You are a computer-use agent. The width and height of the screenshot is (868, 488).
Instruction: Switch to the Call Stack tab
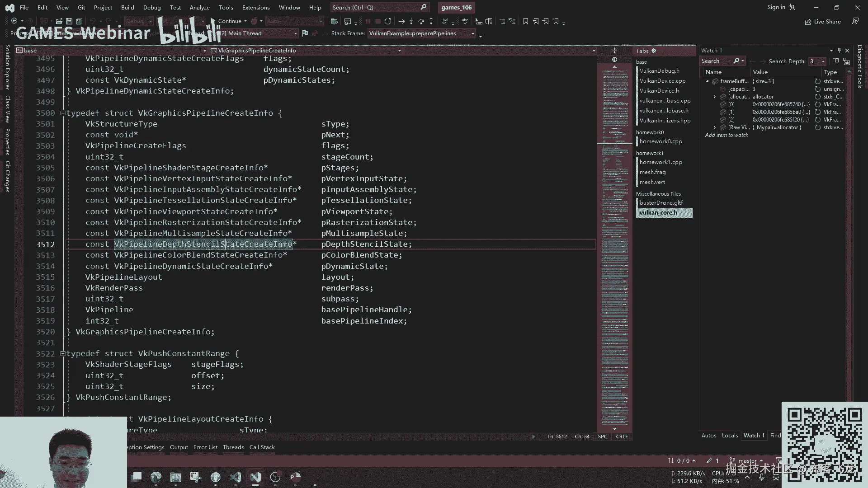(x=262, y=447)
